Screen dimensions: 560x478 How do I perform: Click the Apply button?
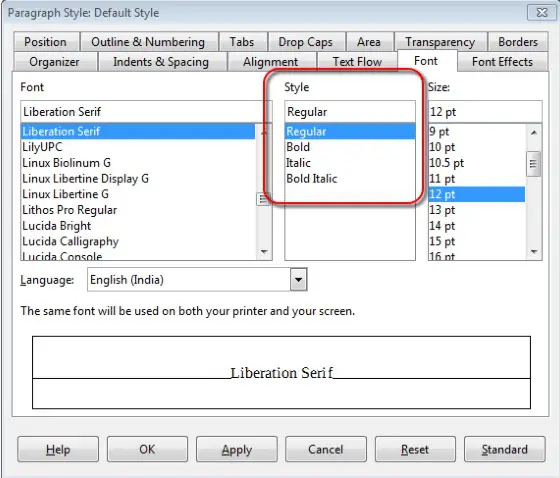237,449
